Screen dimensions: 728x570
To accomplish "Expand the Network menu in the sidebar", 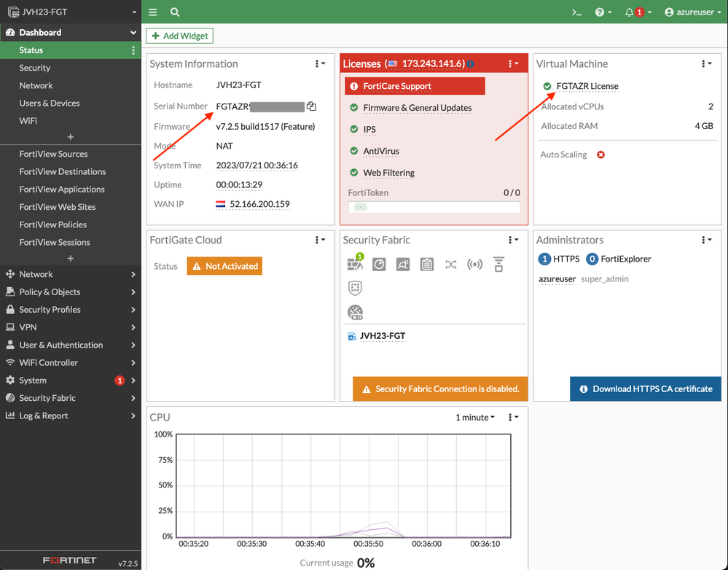I will (71, 274).
